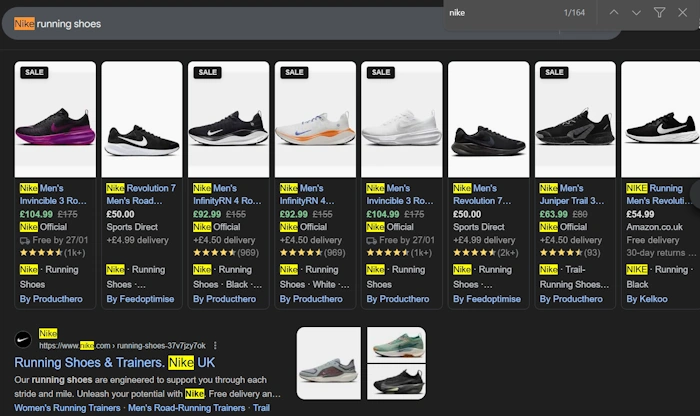Click 'By Producthero' under purple Invincible shoe
Image resolution: width=700 pixels, height=416 pixels.
51,299
